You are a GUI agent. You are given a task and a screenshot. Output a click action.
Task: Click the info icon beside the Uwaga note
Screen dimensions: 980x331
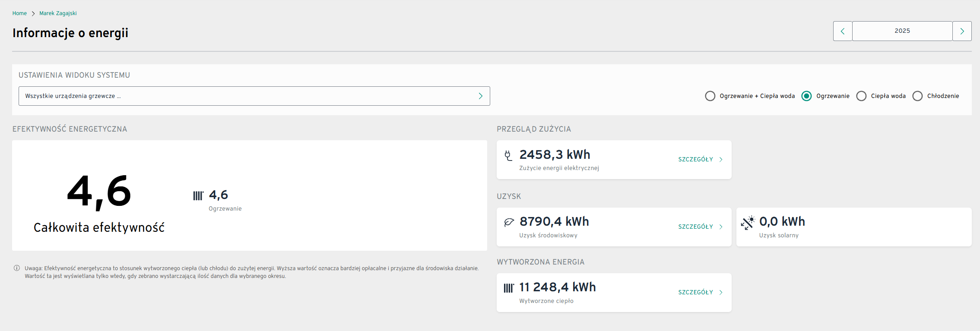pyautogui.click(x=17, y=268)
